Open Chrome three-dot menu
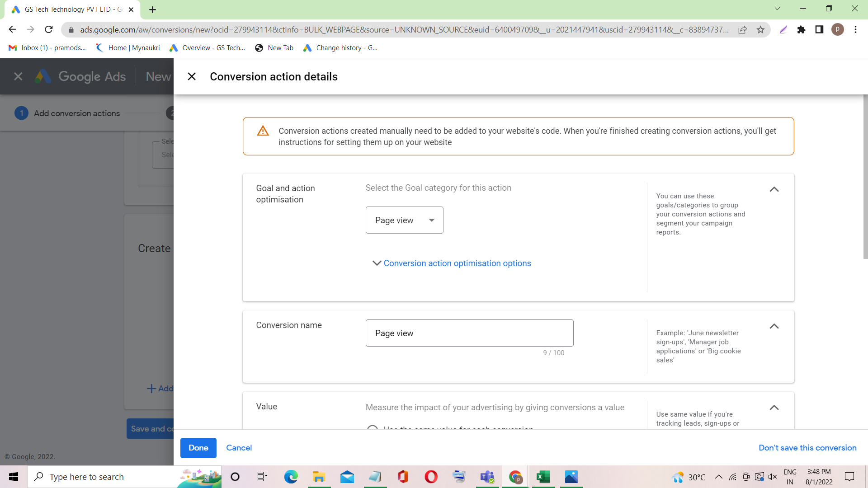Image resolution: width=868 pixels, height=488 pixels. 855,30
